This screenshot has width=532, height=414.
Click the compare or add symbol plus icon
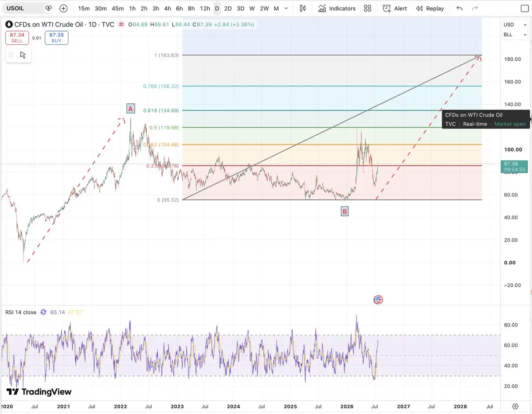(63, 8)
